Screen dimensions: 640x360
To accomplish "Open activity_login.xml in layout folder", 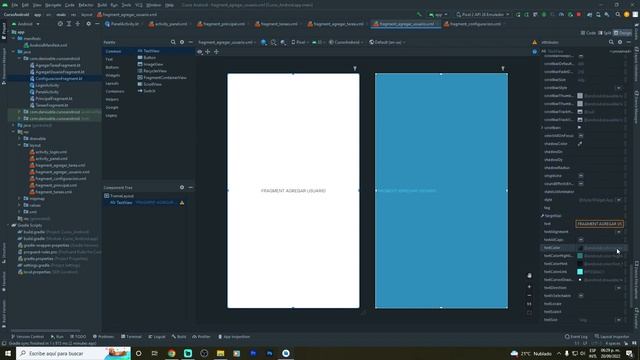I will [x=48, y=152].
